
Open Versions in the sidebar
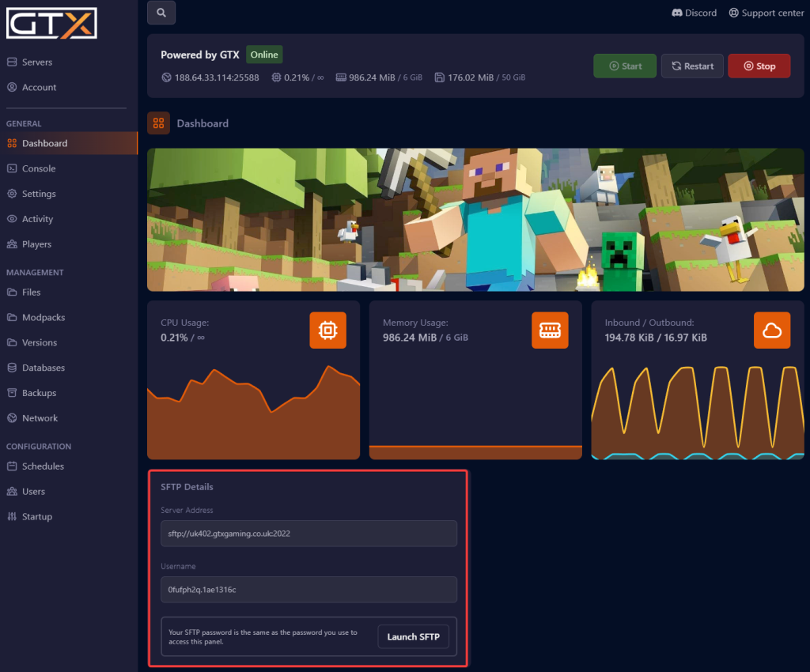tap(69, 342)
